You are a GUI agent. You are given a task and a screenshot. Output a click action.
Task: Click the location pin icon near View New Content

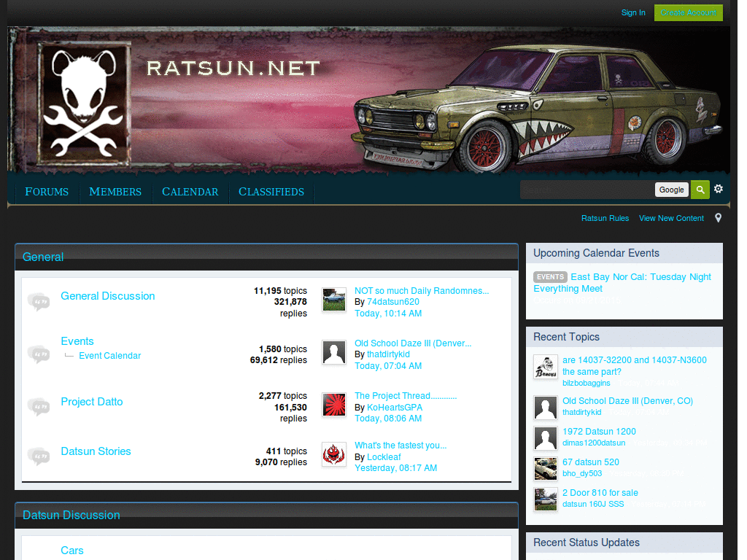point(718,217)
